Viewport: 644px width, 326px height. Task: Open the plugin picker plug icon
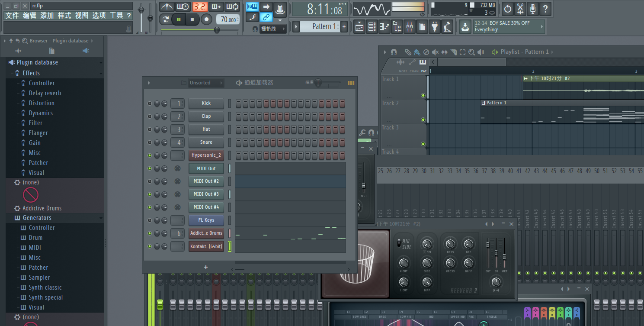435,27
